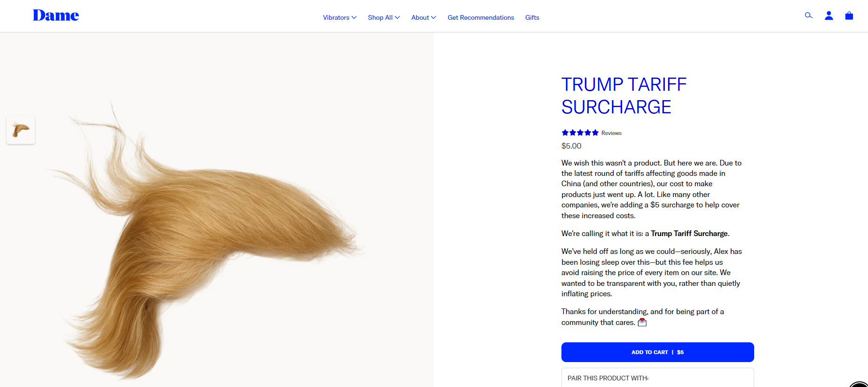
Task: Add surcharge to cart for $5
Action: point(657,352)
